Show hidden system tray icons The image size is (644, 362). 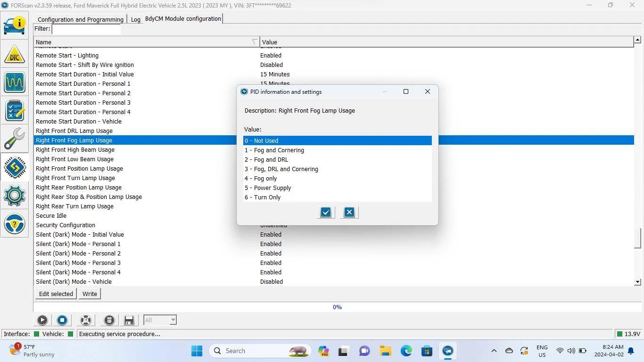tap(494, 351)
